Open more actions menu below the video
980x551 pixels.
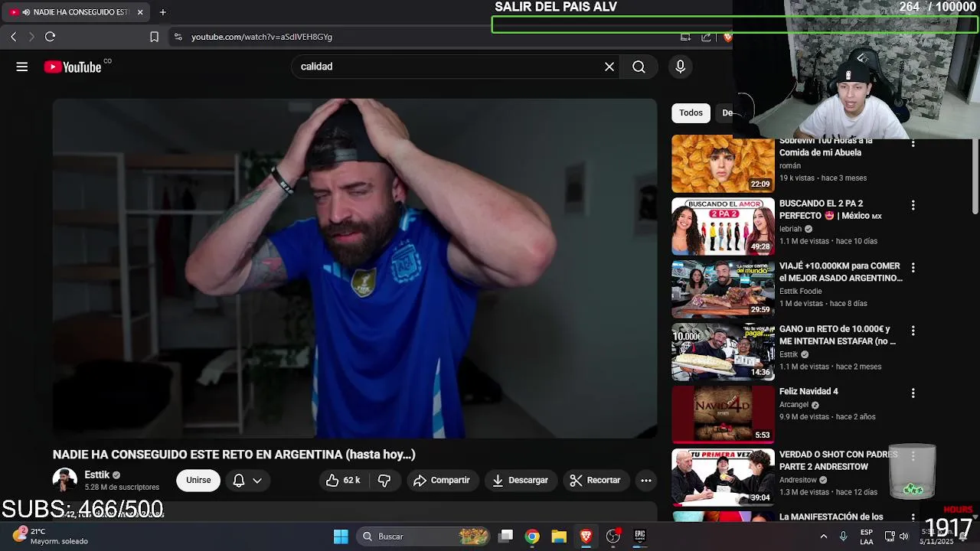(646, 480)
